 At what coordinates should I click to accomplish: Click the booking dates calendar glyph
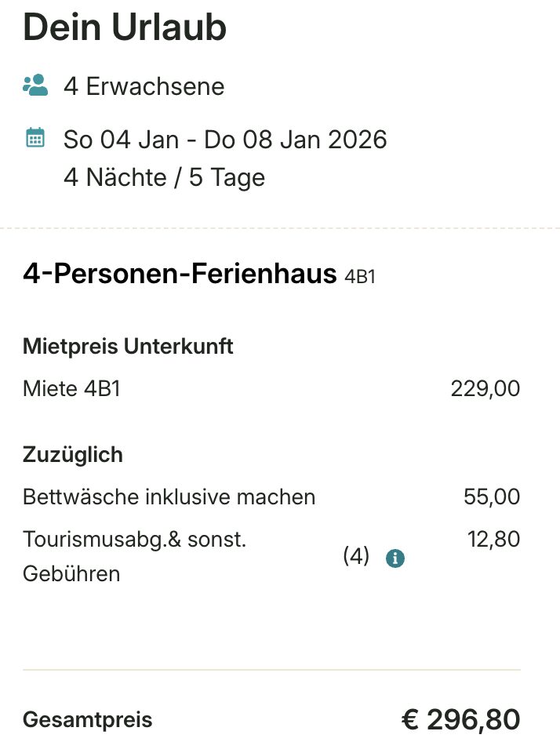(35, 138)
